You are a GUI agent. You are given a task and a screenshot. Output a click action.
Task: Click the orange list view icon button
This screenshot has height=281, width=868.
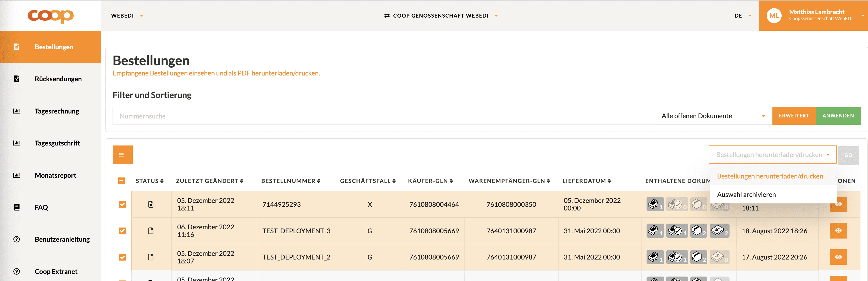(123, 155)
